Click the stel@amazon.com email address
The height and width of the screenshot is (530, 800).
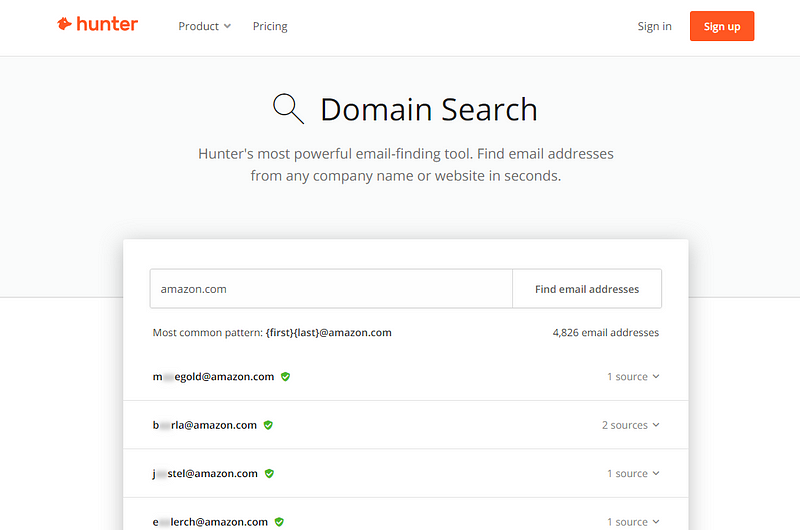[x=205, y=473]
